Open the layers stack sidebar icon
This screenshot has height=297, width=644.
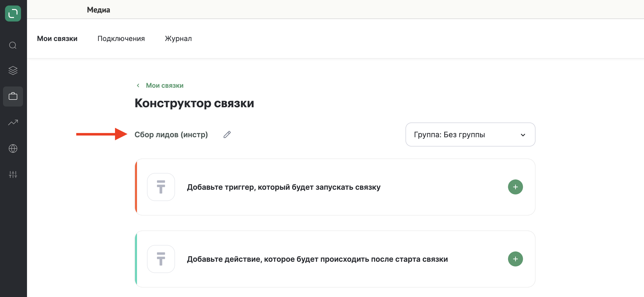tap(13, 70)
